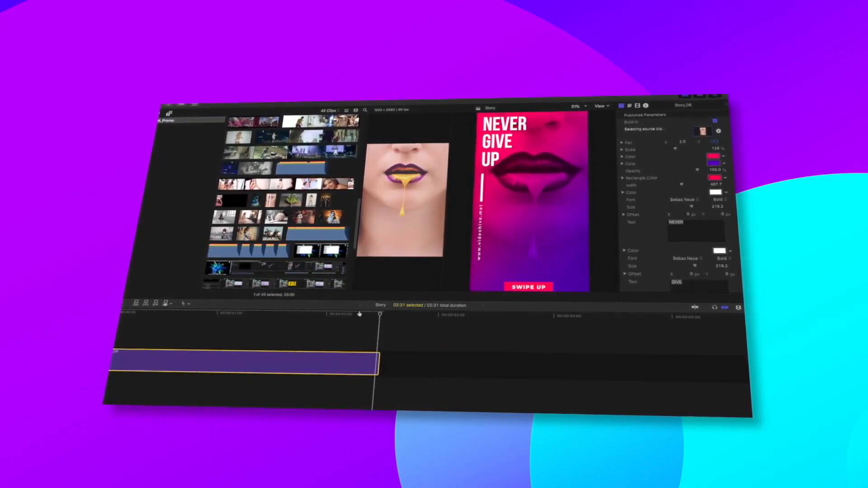
Task: Open the Bebas Neue font dropdown for GIVE
Action: pyautogui.click(x=687, y=258)
